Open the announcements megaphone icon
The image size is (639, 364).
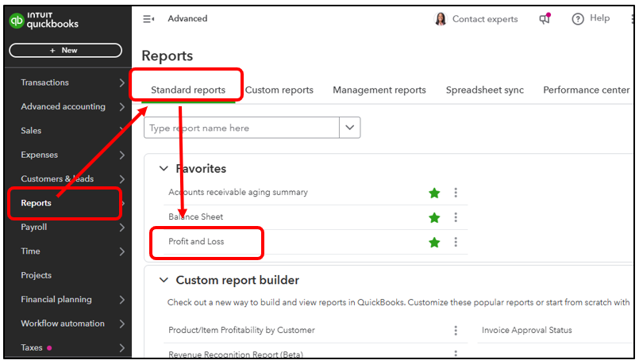(545, 19)
